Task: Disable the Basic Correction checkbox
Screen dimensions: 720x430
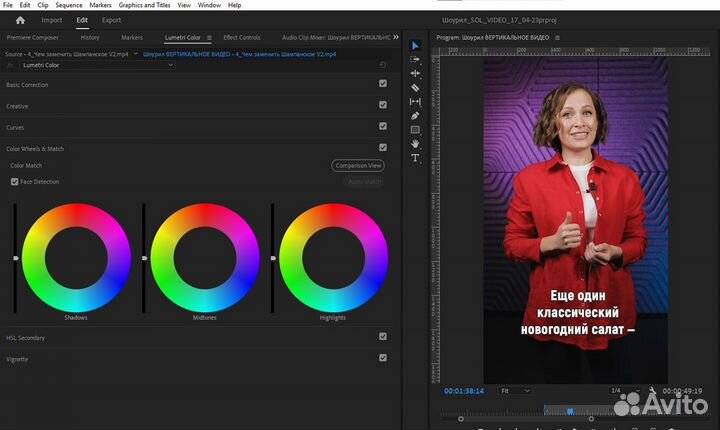Action: pos(383,84)
